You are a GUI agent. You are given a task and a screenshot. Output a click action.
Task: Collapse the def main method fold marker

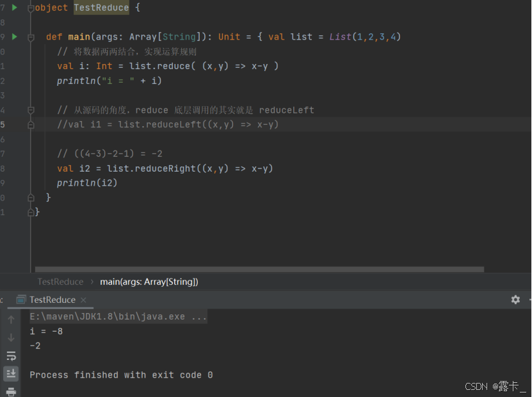pyautogui.click(x=31, y=37)
